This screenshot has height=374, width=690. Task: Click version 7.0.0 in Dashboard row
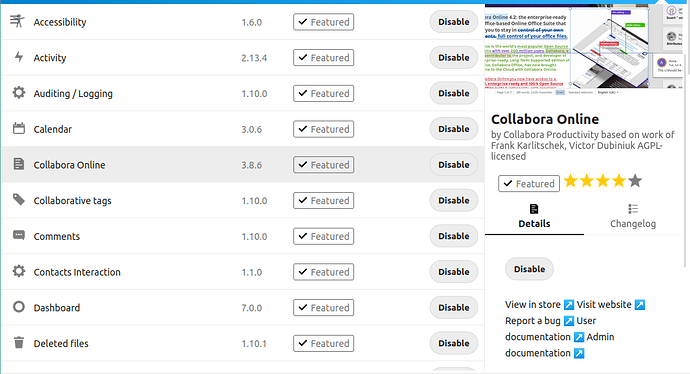251,308
